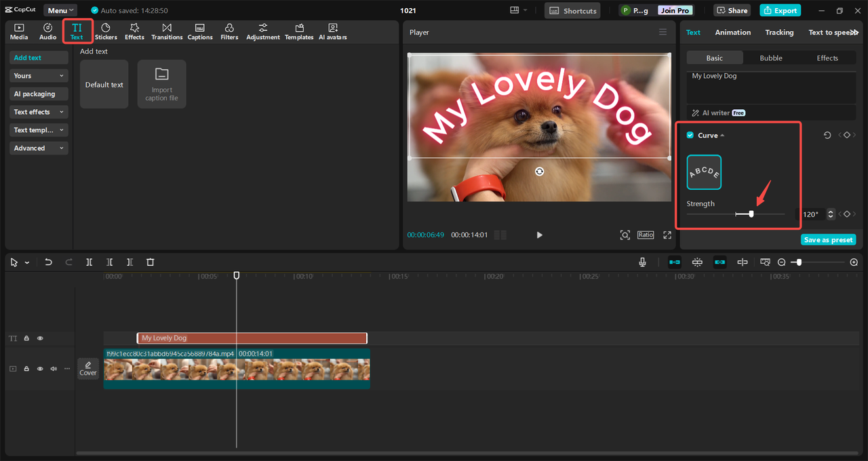868x461 pixels.
Task: Click the timeline zoom in plus icon
Action: click(854, 262)
